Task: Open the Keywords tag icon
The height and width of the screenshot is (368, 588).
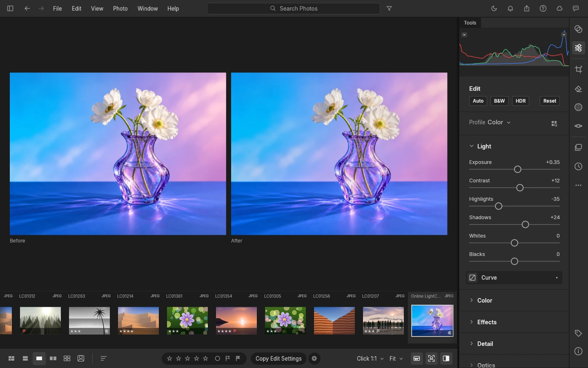Action: [x=578, y=333]
